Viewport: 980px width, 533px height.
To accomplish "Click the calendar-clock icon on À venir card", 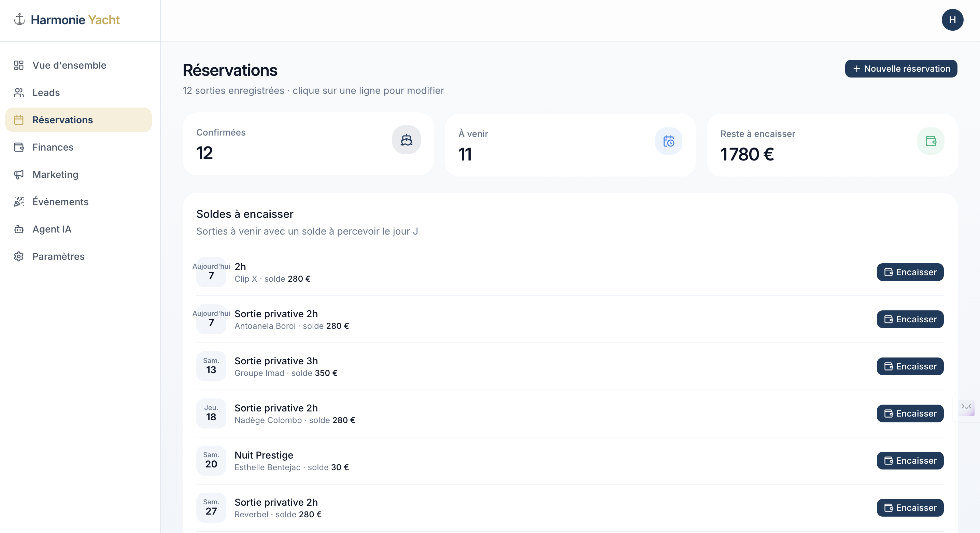I will point(668,141).
